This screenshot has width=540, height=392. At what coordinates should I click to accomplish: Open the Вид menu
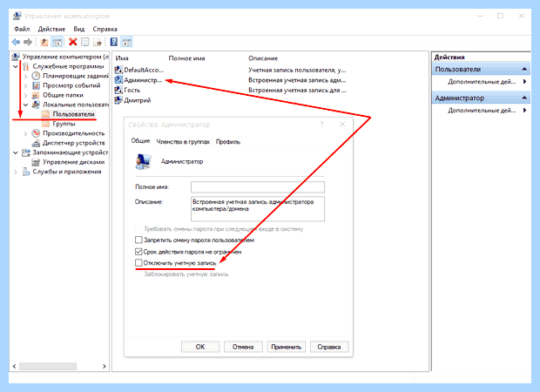pyautogui.click(x=79, y=29)
